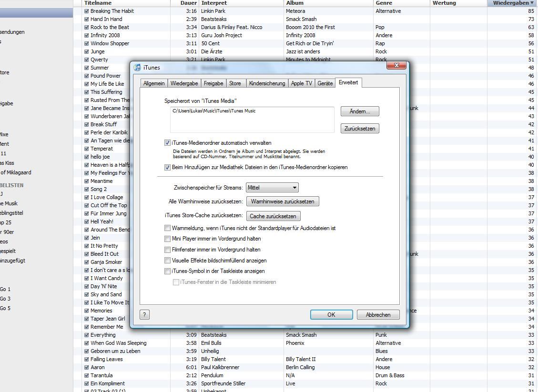Select the Ein Kompliment song title
Viewport: 538px width, 392px height.
coord(107,383)
